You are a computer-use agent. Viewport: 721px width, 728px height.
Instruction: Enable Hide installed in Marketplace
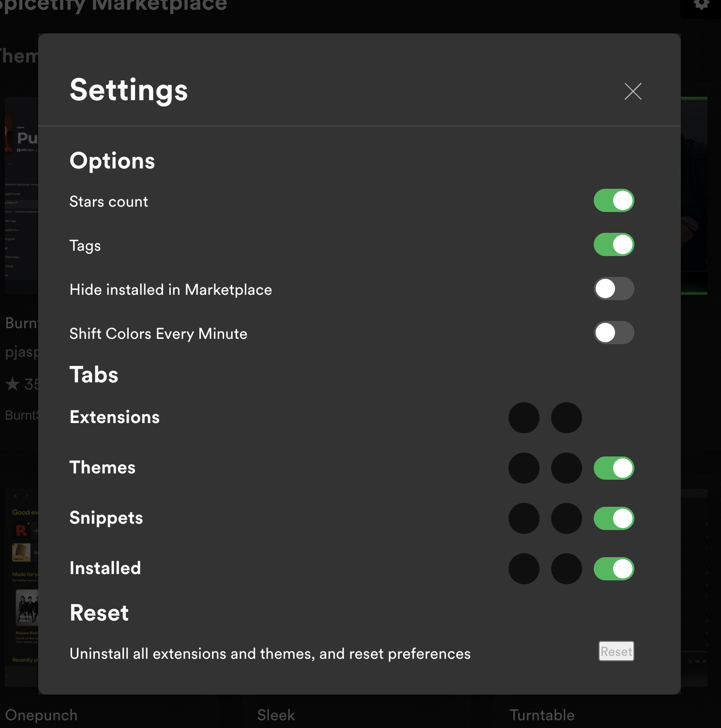(x=614, y=288)
